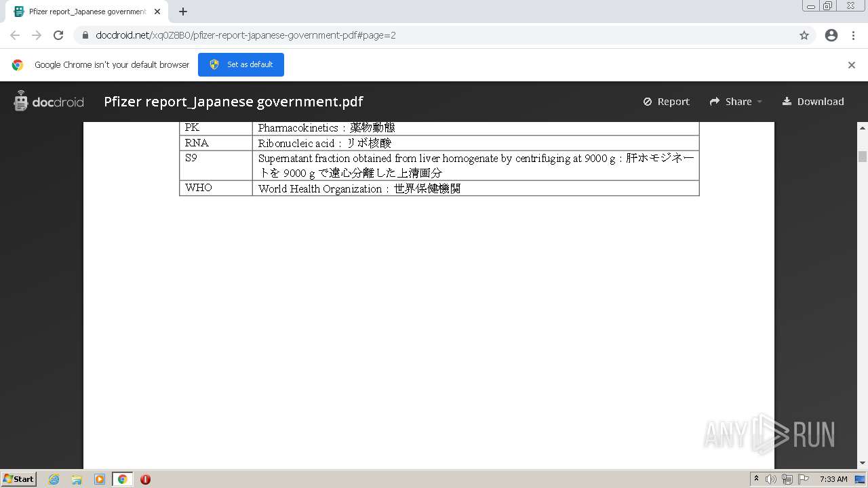Image resolution: width=868 pixels, height=488 pixels.
Task: Click Pharmacokinetics definition cell
Action: pos(475,128)
